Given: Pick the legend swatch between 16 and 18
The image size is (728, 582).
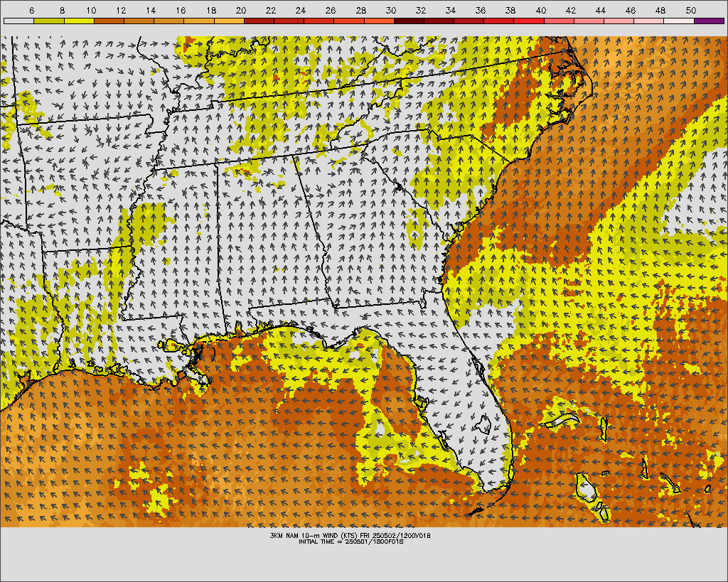Looking at the screenshot, I should coord(199,21).
